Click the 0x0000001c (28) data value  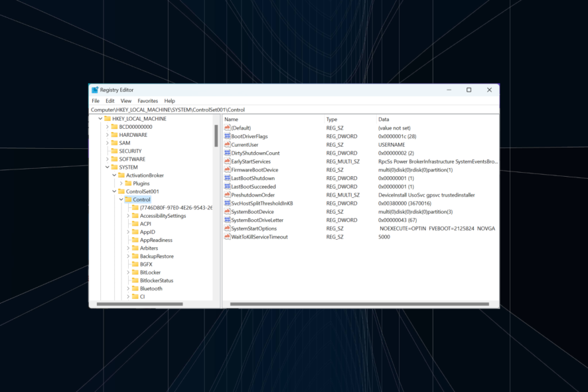(397, 136)
